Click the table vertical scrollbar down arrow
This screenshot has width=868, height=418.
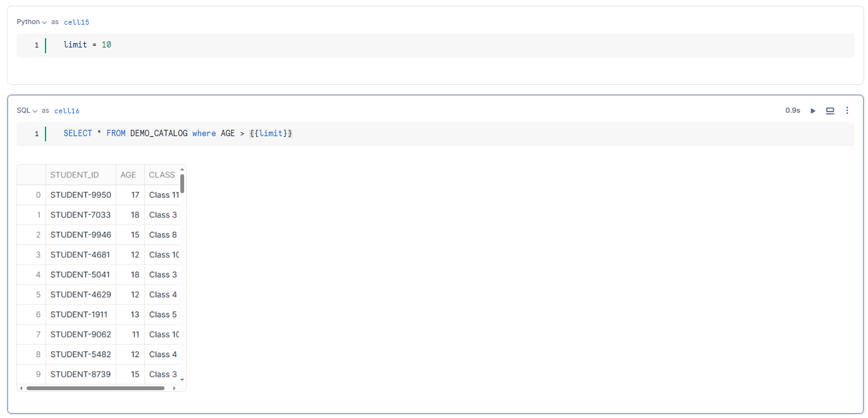182,379
